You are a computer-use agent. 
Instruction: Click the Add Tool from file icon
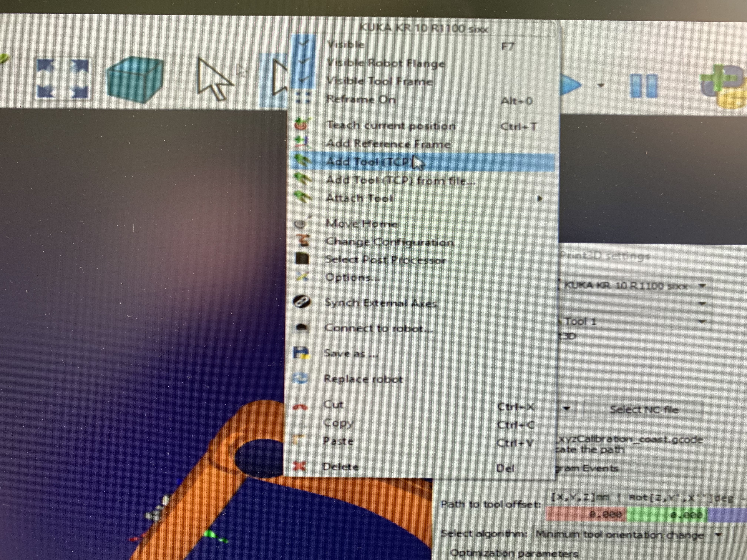click(x=303, y=179)
